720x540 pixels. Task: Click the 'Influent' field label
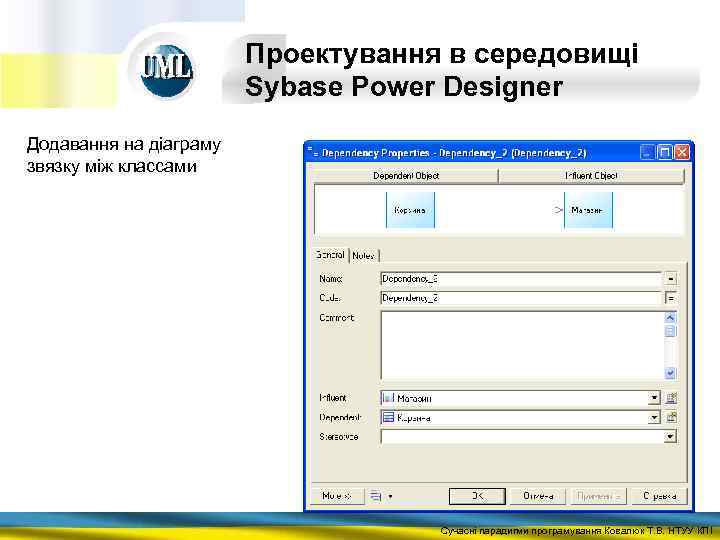pyautogui.click(x=333, y=398)
